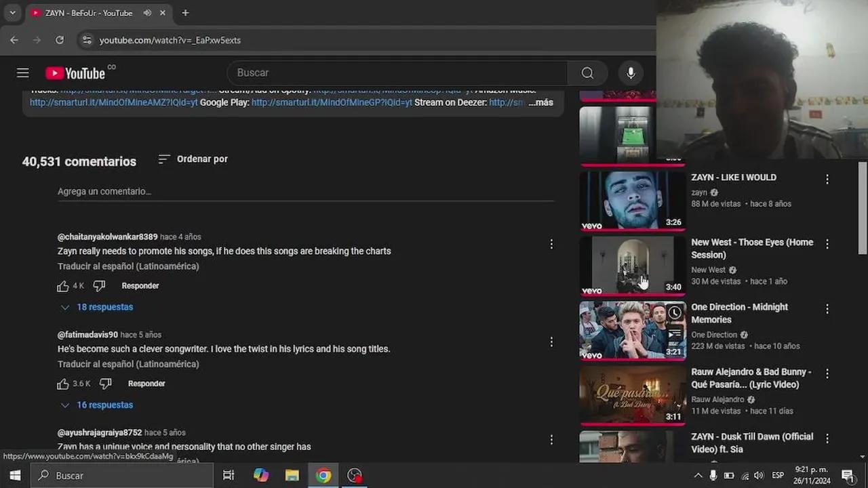Image resolution: width=868 pixels, height=488 pixels.
Task: Select the ZAYN - BeFoUr browser tab
Action: pyautogui.click(x=88, y=13)
